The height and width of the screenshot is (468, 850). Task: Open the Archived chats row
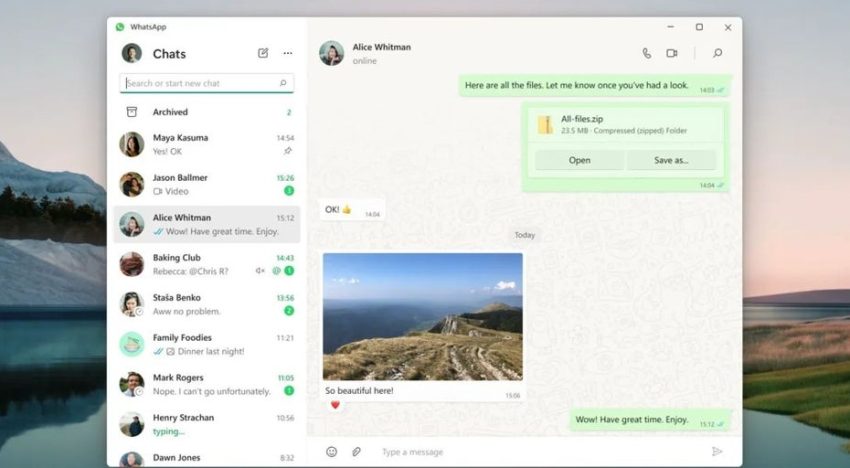[x=207, y=112]
